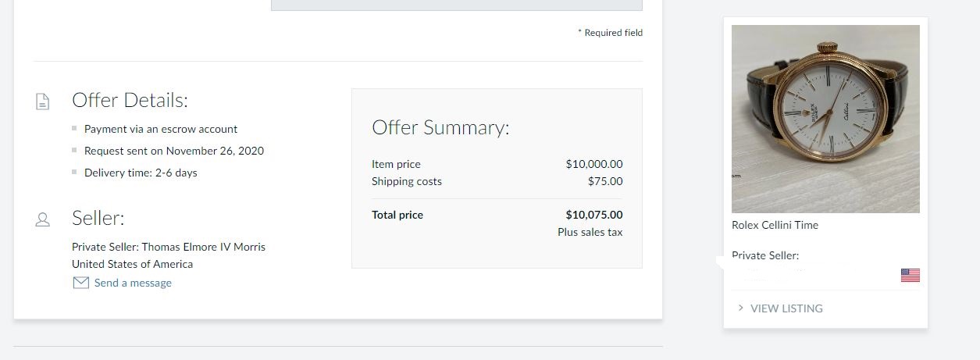Click the Request sent on November 26 line
The image size is (980, 360).
pos(174,151)
